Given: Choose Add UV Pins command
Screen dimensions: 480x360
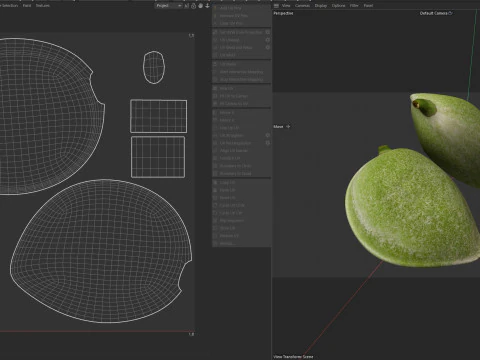Looking at the screenshot, I should [242, 8].
